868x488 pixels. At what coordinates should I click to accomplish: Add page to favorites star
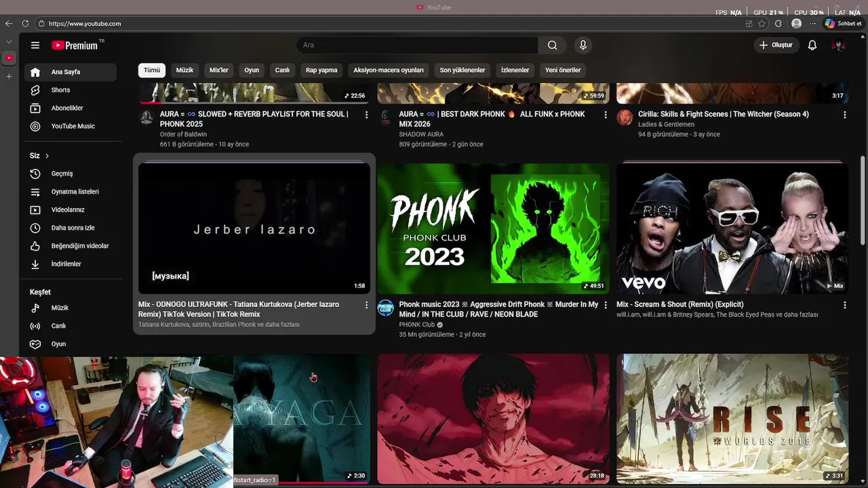(x=762, y=24)
